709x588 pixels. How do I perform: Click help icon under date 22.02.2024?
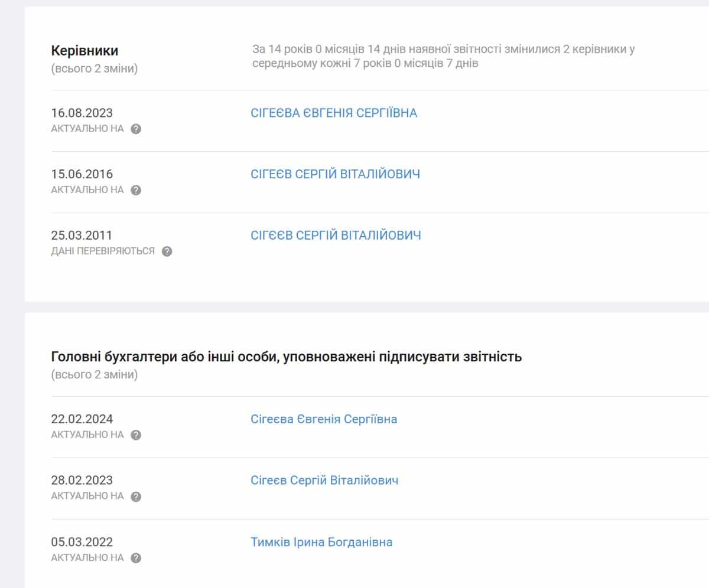tap(136, 435)
